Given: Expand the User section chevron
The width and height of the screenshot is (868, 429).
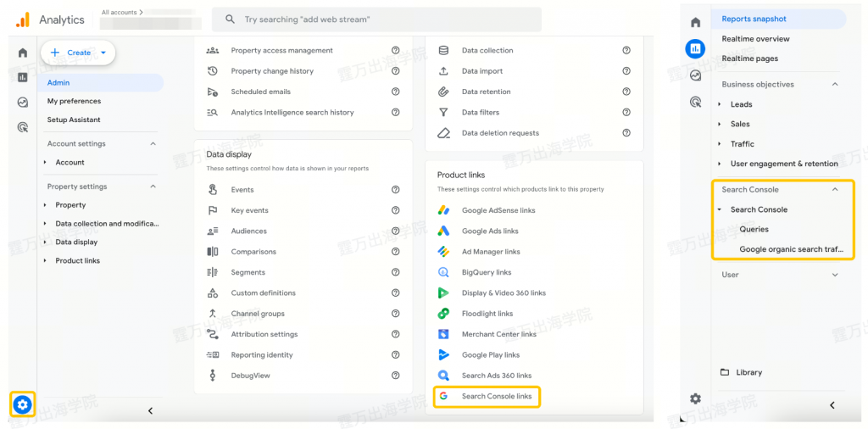Looking at the screenshot, I should point(835,275).
